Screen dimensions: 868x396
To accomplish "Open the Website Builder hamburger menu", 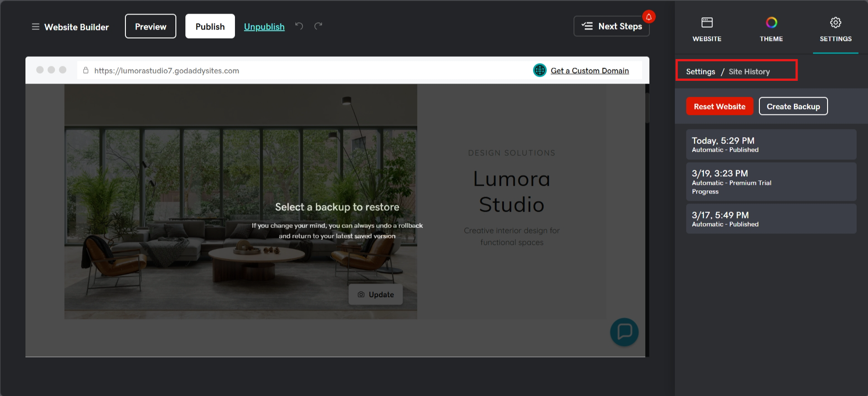I will click(35, 27).
